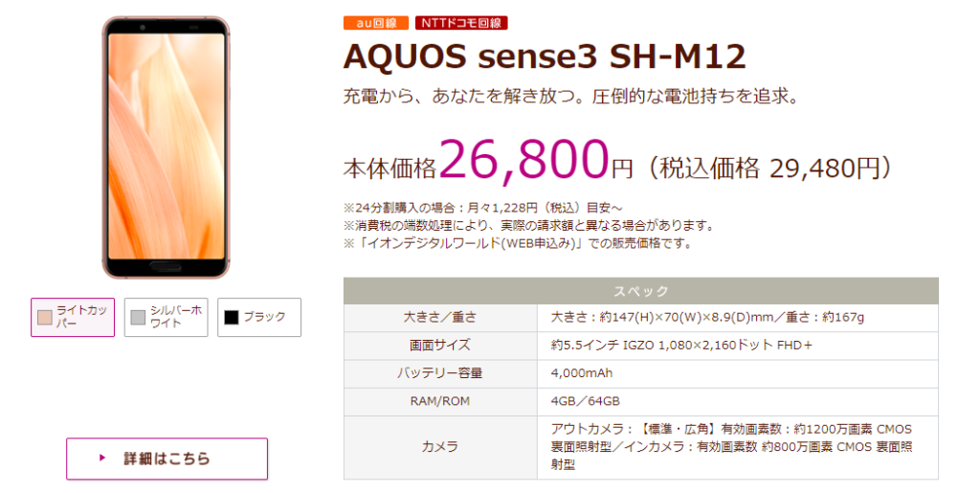Click the バッテリー容量 row label
Image resolution: width=980 pixels, height=493 pixels.
[440, 373]
